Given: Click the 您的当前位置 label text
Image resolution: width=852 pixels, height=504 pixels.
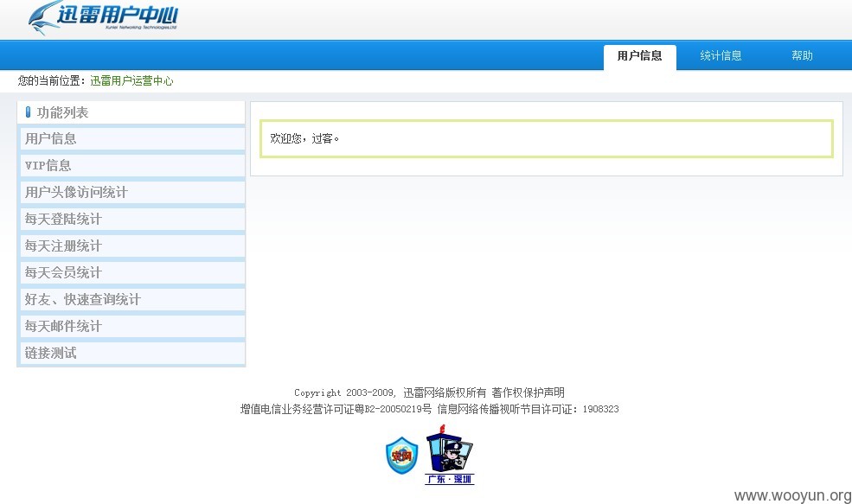Looking at the screenshot, I should coord(51,81).
